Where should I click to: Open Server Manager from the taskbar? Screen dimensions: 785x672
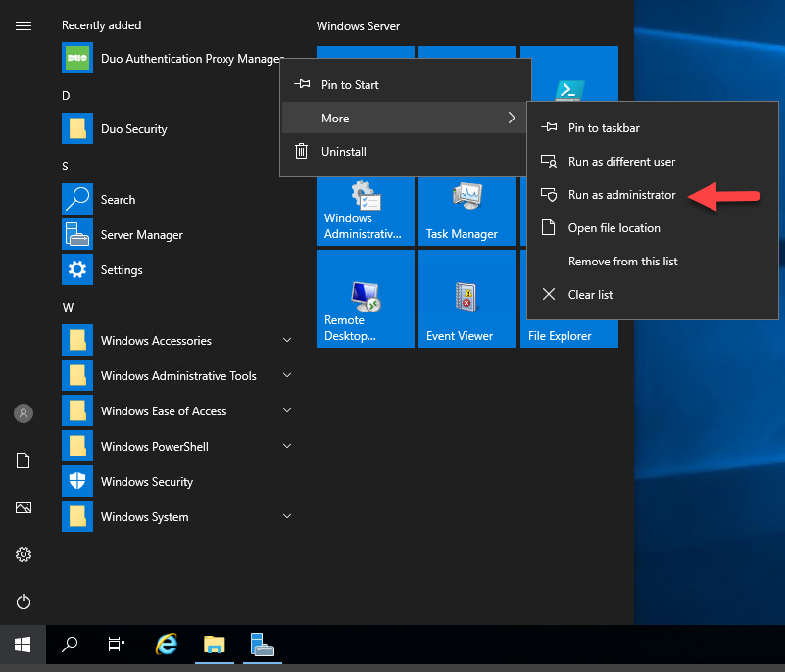(x=263, y=645)
